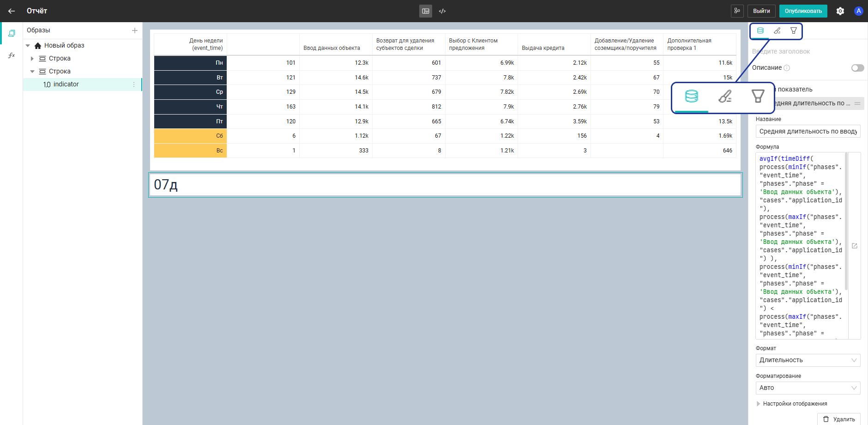Click the Опубликовать button
868x425 pixels.
[x=803, y=11]
